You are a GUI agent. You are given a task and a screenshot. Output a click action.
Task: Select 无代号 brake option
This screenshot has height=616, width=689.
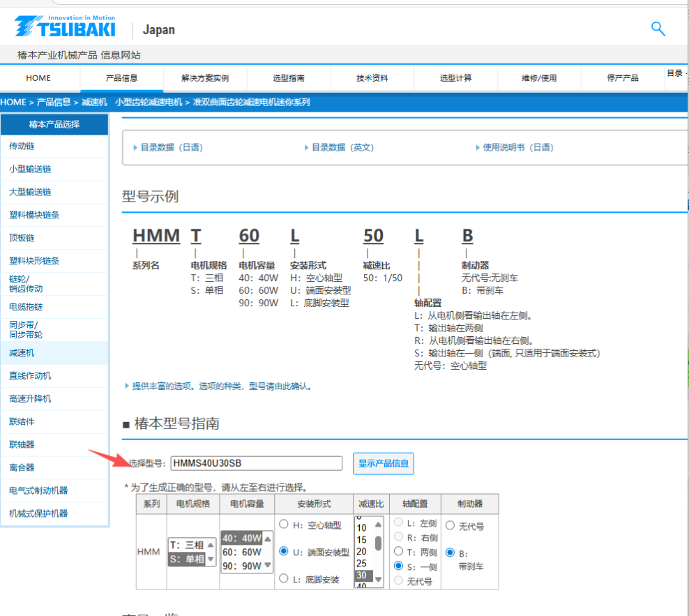(451, 525)
